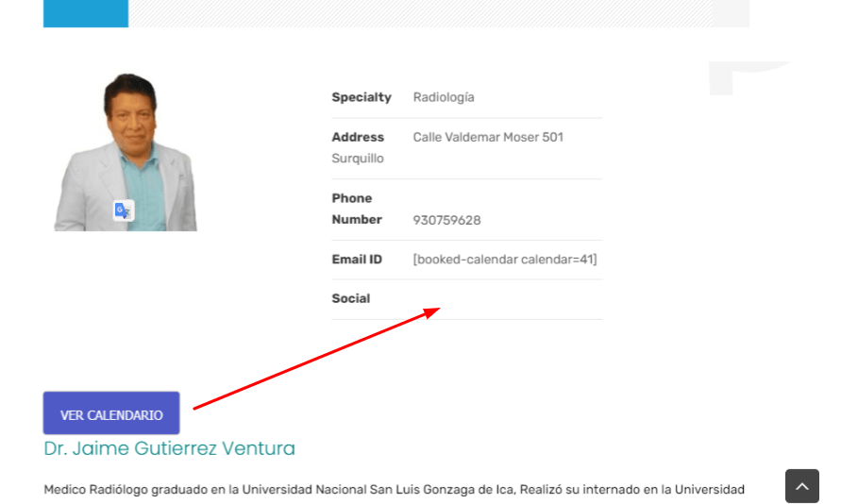Click the blue bar at top left
This screenshot has width=841, height=504.
tap(86, 13)
